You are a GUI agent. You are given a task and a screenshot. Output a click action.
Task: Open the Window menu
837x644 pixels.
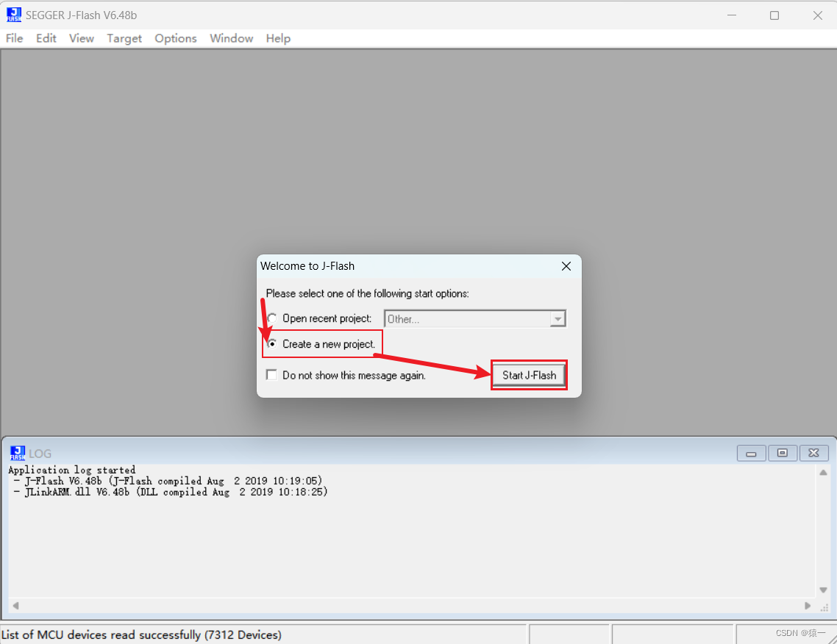(231, 38)
